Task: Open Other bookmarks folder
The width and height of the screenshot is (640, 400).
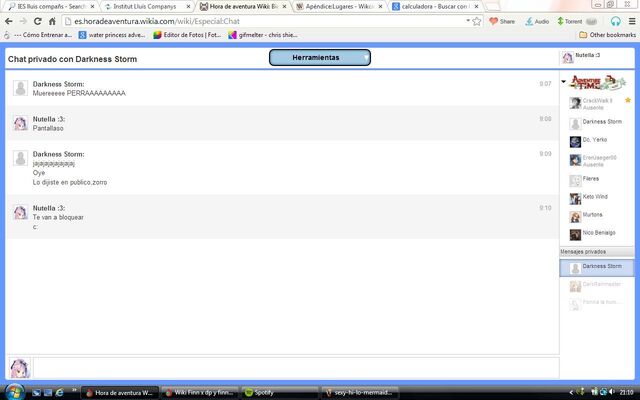Action: point(607,35)
